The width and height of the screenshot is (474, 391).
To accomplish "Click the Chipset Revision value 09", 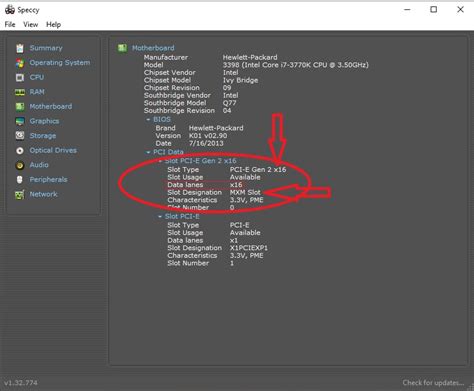I will coord(227,88).
